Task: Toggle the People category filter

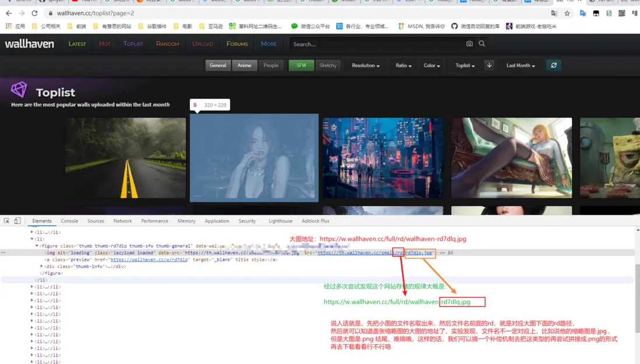Action: pos(271,65)
